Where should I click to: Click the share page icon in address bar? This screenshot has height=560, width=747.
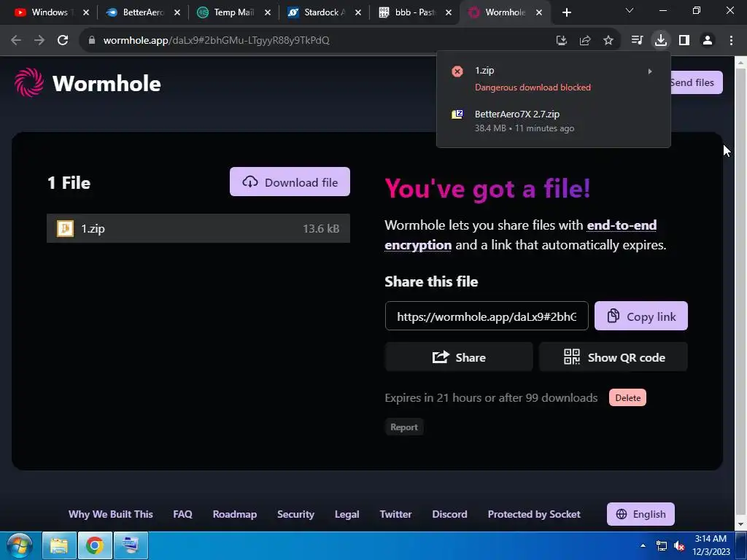[x=585, y=41]
